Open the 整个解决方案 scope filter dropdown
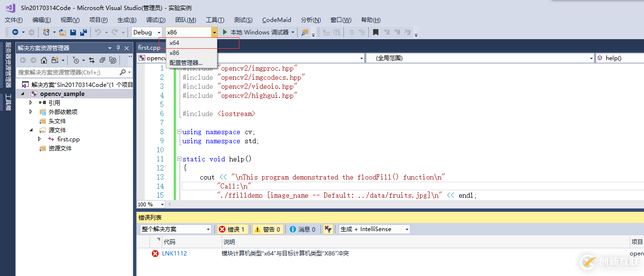The height and width of the screenshot is (276, 644). [x=175, y=229]
